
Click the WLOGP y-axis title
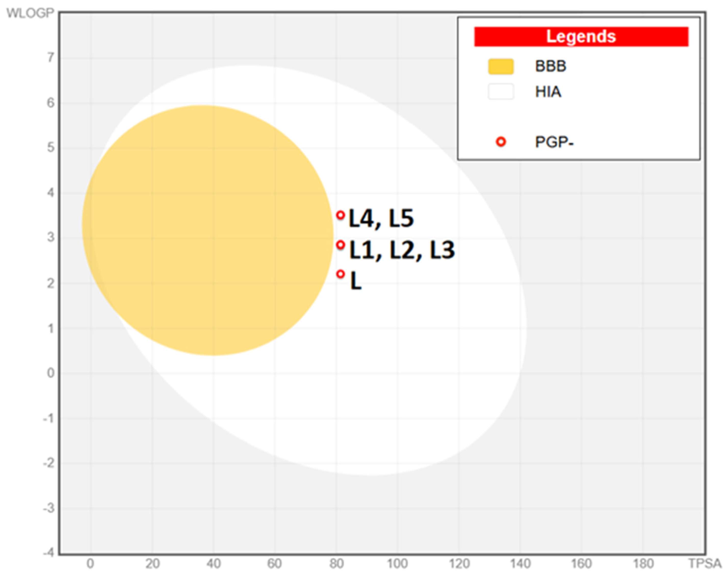click(x=30, y=13)
